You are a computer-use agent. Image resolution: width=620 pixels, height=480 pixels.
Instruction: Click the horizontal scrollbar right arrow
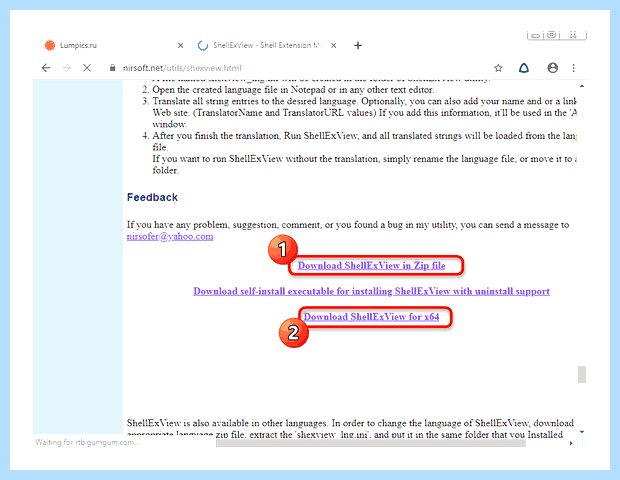(571, 443)
